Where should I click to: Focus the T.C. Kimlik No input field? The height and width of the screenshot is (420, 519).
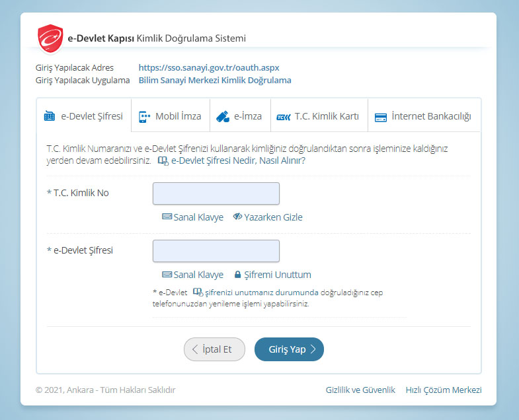coord(216,193)
